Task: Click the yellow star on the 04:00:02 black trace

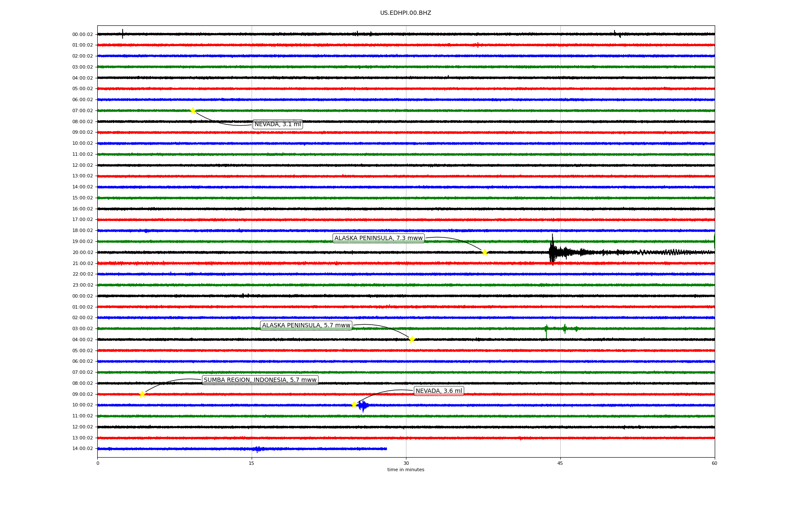Action: [x=412, y=340]
